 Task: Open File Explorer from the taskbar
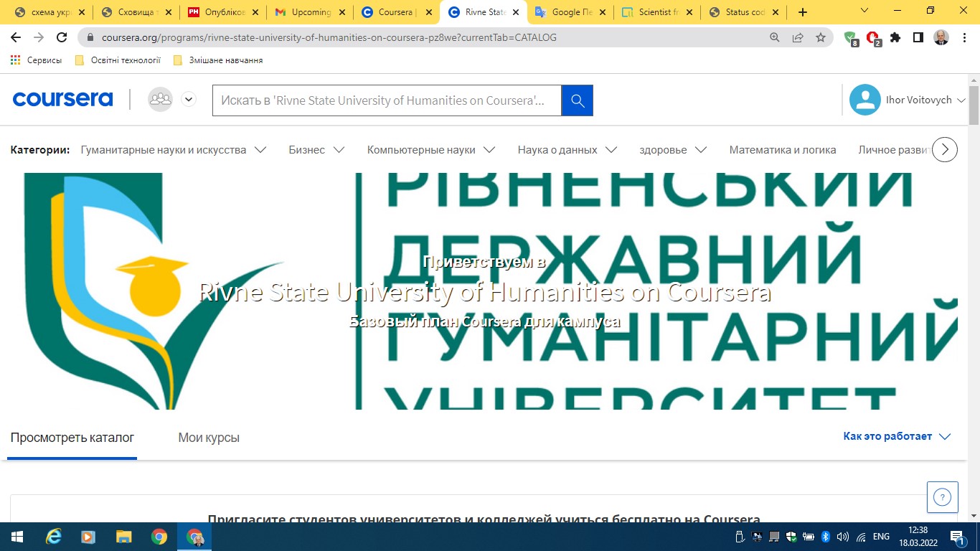coord(124,537)
